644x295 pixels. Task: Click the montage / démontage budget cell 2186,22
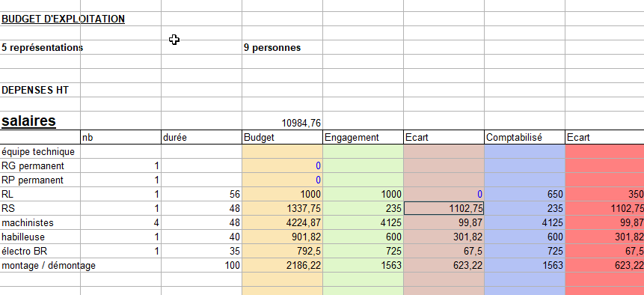coord(282,265)
